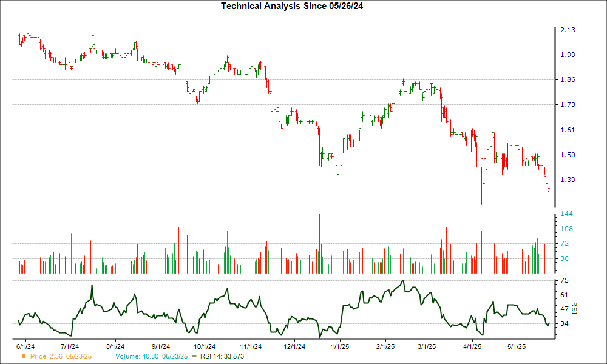Click the 12/1/24 date axis label
The width and height of the screenshot is (607, 364).
pyautogui.click(x=294, y=346)
